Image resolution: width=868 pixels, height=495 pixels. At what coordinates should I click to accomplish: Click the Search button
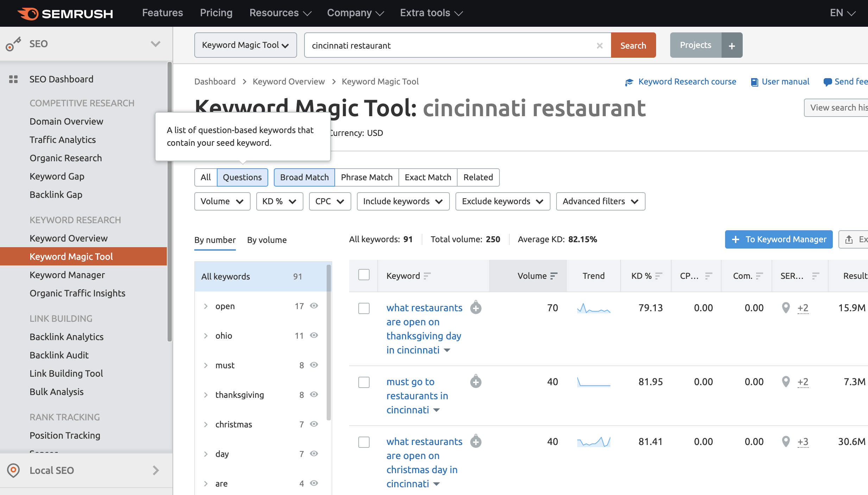click(x=633, y=45)
